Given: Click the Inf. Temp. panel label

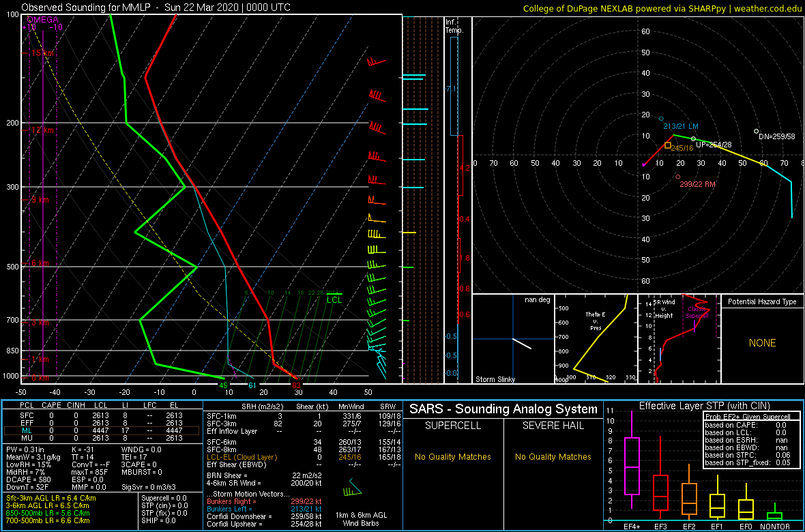Looking at the screenshot, I should [x=455, y=27].
